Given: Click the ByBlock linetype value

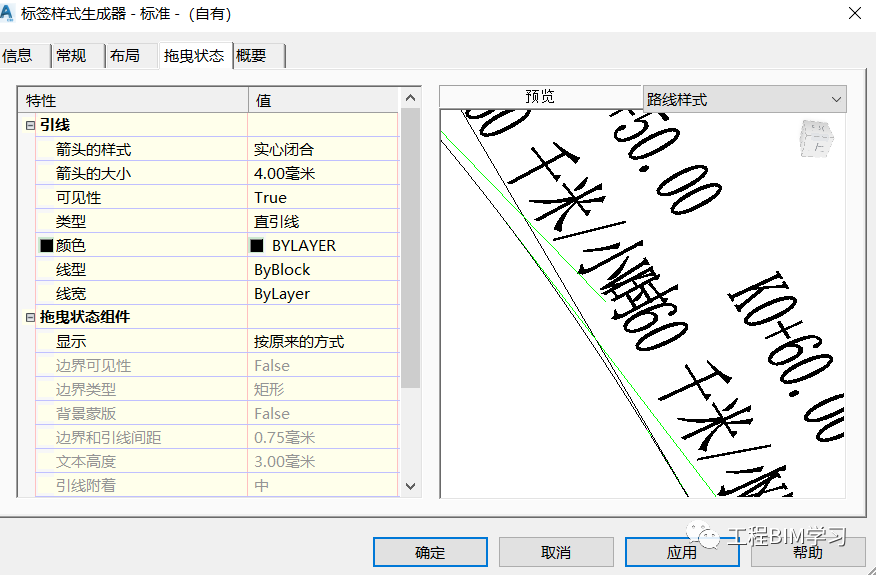Looking at the screenshot, I should click(x=282, y=269).
